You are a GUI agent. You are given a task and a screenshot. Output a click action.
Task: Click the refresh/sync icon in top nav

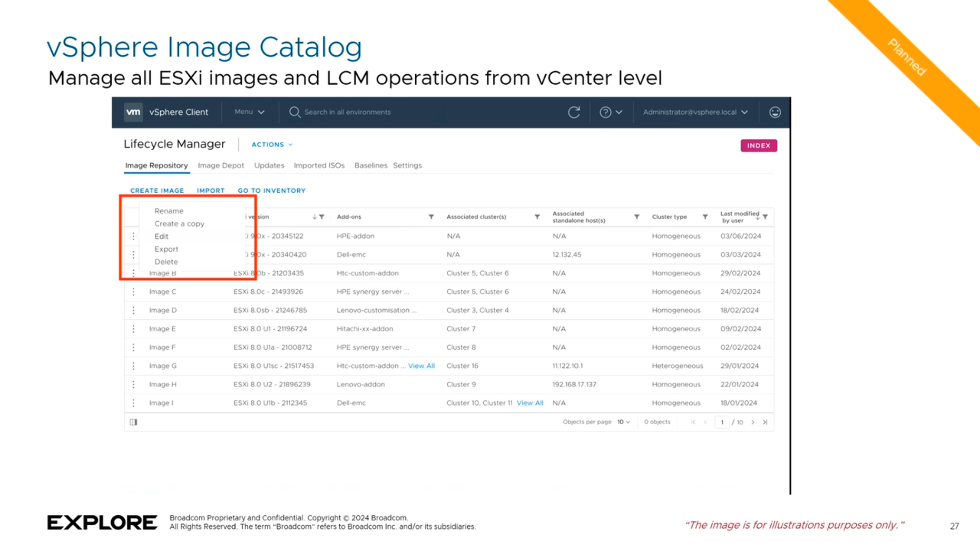(x=574, y=112)
